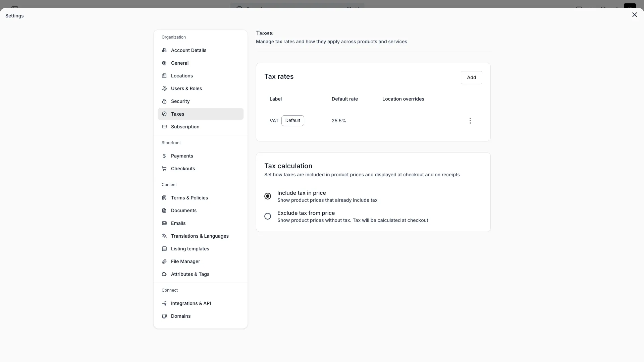The height and width of the screenshot is (362, 644).
Task: Open the File Manager
Action: 201,261
